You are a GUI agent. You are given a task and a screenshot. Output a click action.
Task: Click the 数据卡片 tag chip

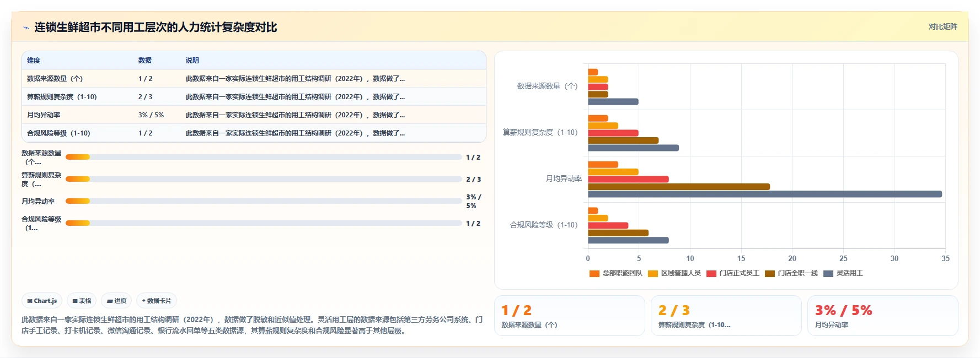point(157,301)
